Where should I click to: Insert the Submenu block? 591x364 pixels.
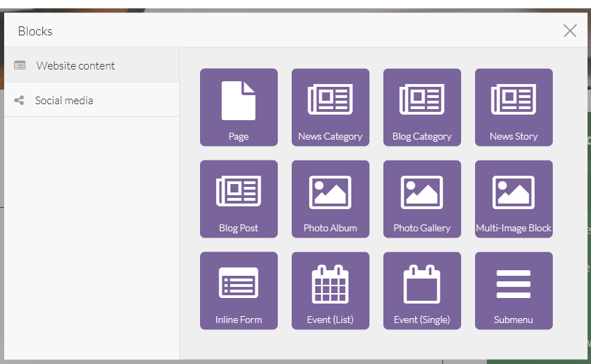point(513,290)
